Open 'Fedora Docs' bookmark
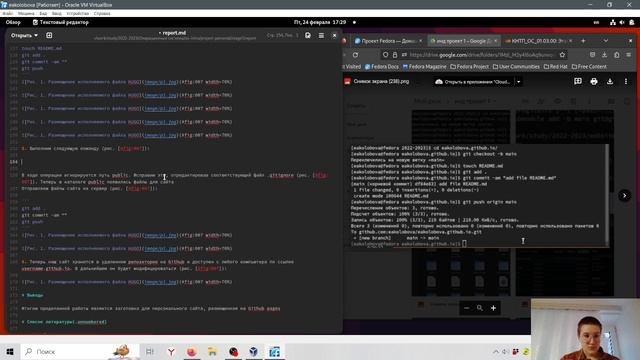Viewport: 640px width, 360px height. [382, 67]
